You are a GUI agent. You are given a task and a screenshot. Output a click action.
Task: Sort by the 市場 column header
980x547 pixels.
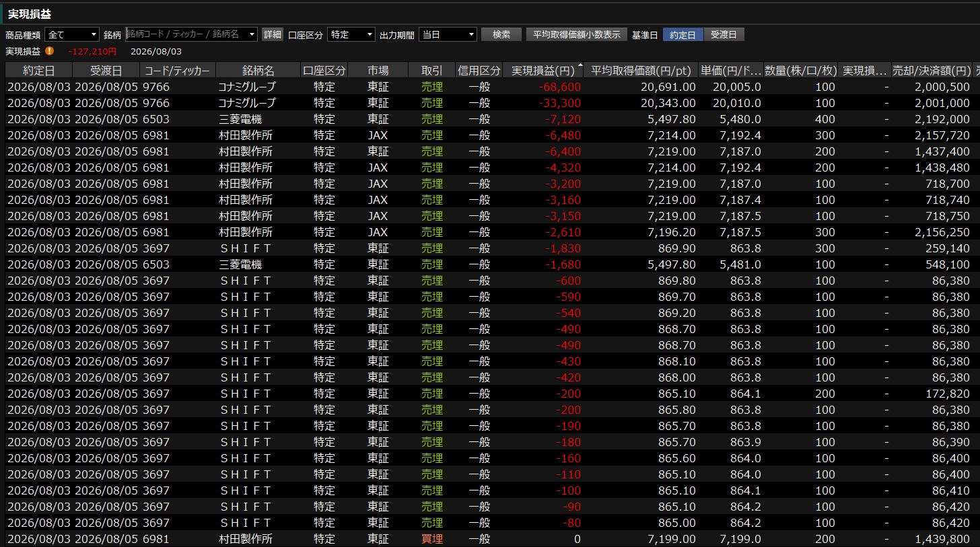point(378,70)
